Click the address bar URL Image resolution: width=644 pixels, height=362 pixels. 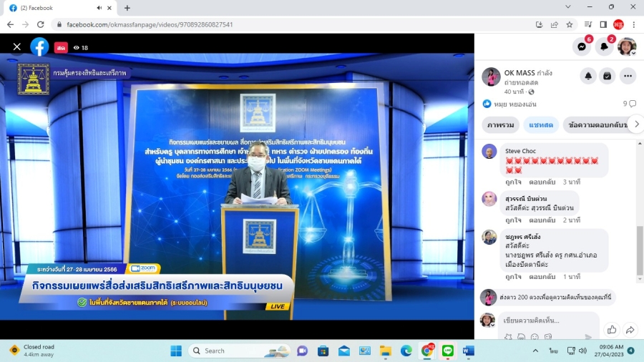coord(150,24)
